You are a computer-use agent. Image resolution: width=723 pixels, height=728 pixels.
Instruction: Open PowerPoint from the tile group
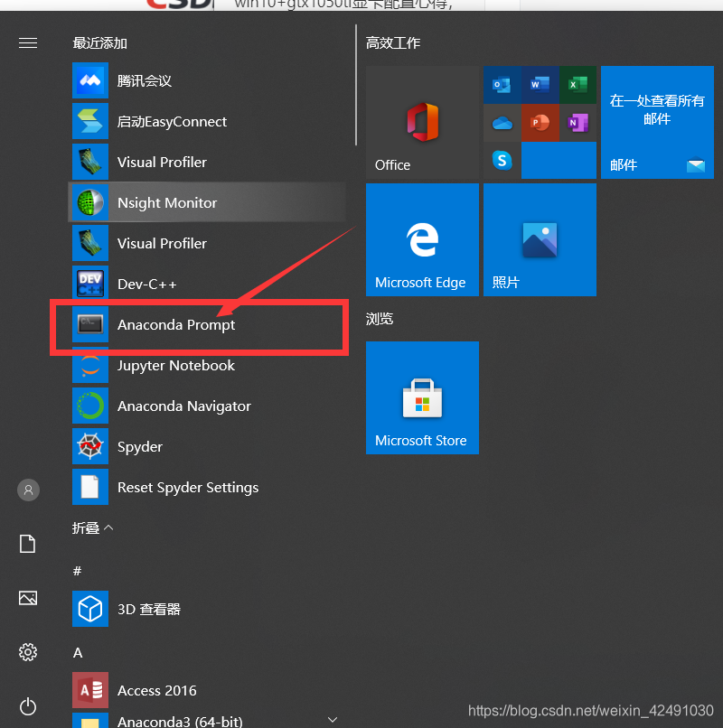pyautogui.click(x=540, y=123)
